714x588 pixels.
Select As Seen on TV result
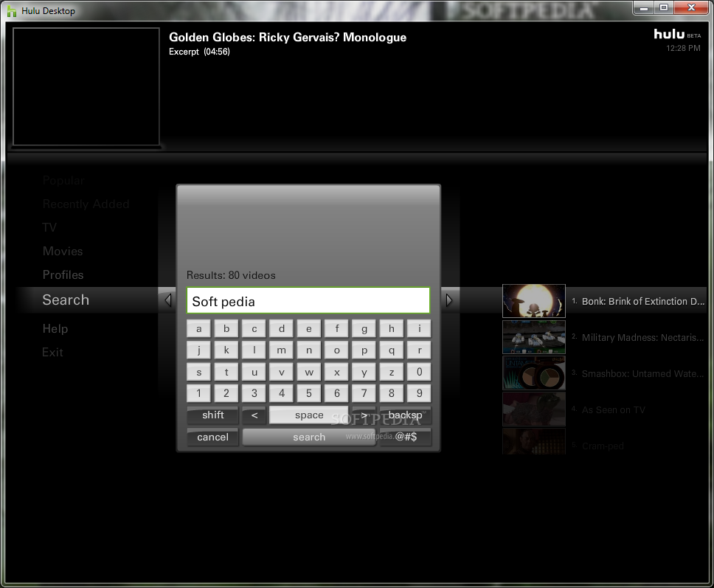tap(614, 410)
